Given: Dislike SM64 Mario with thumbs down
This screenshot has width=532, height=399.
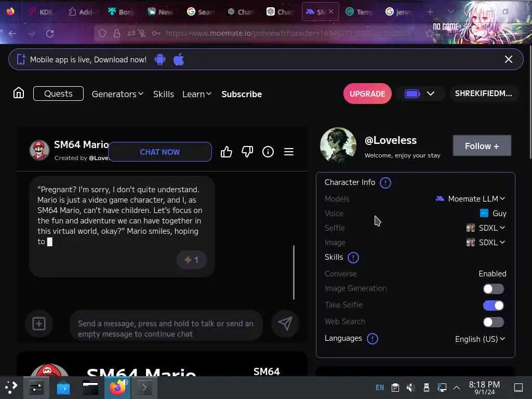Looking at the screenshot, I should 247,152.
